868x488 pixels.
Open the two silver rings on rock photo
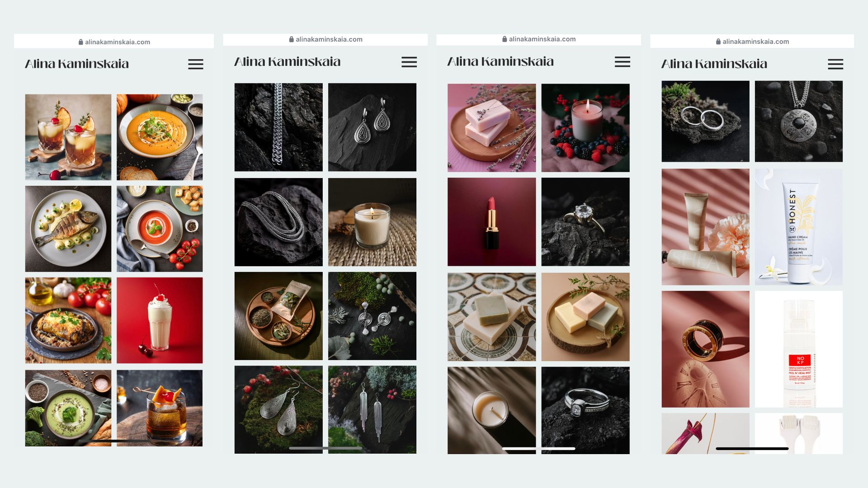(x=705, y=121)
